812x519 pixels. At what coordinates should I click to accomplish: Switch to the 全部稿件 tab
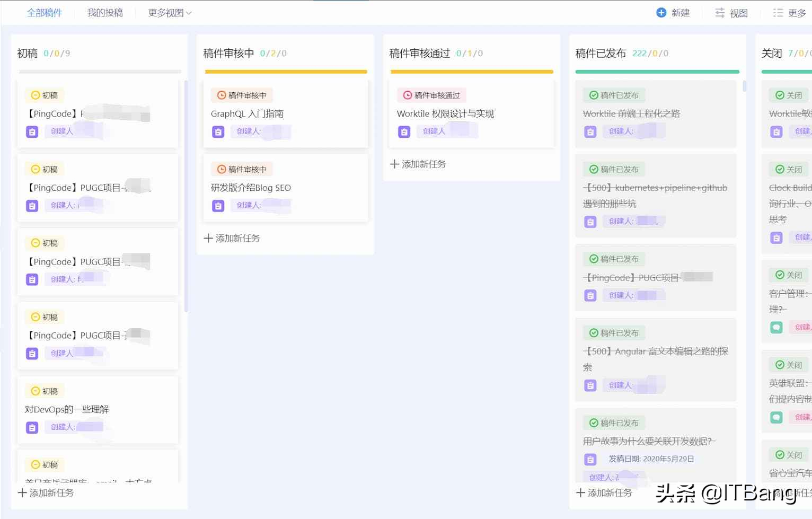(x=44, y=13)
